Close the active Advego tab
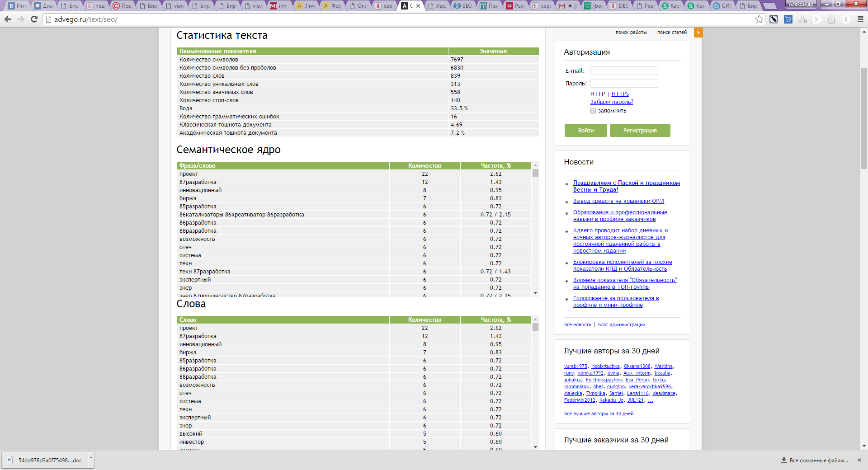Screen dimensions: 868x470 418,6
